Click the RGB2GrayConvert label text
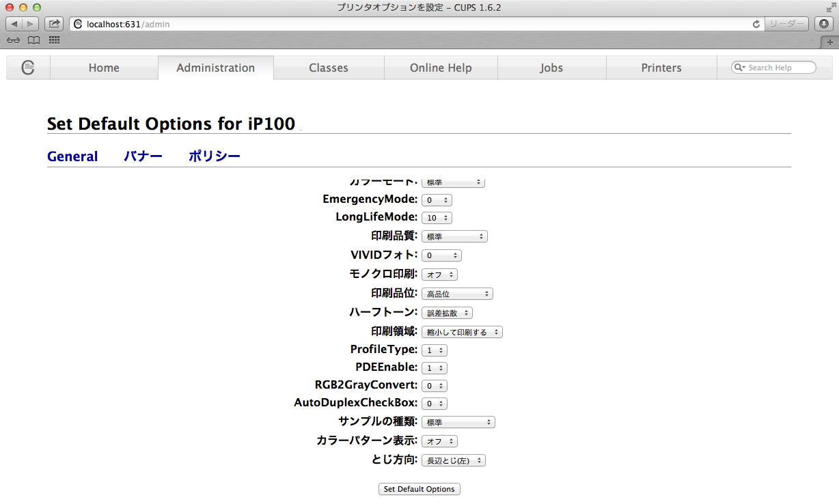839x504 pixels. point(366,384)
